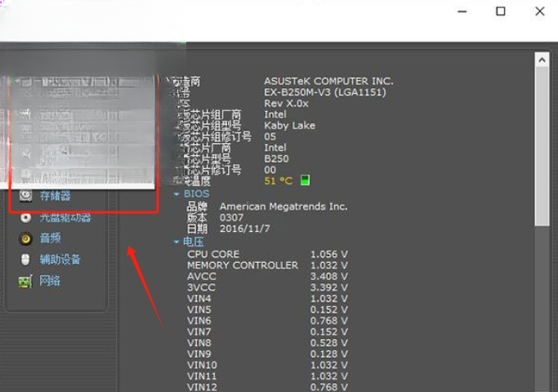558x392 pixels.
Task: Select the VIN4 row label
Action: [199, 298]
